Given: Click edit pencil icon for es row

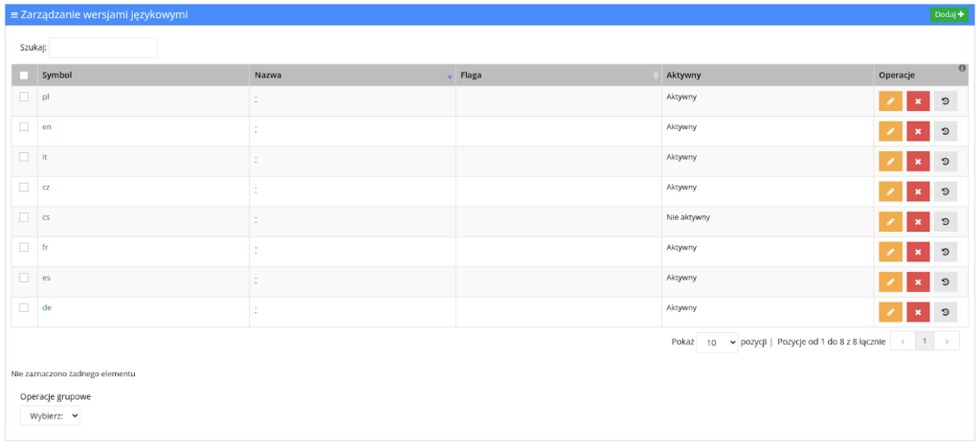Looking at the screenshot, I should click(x=890, y=282).
